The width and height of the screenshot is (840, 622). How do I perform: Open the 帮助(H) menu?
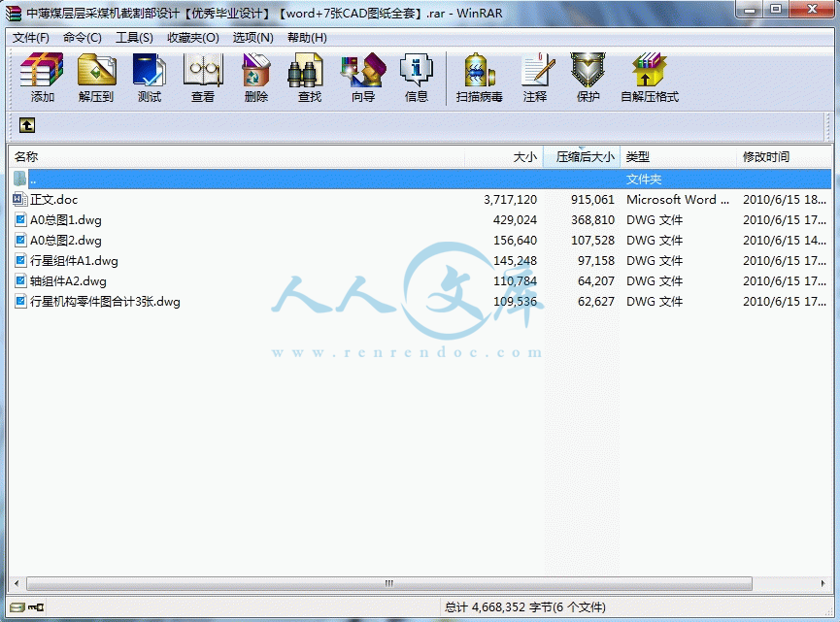coord(307,38)
